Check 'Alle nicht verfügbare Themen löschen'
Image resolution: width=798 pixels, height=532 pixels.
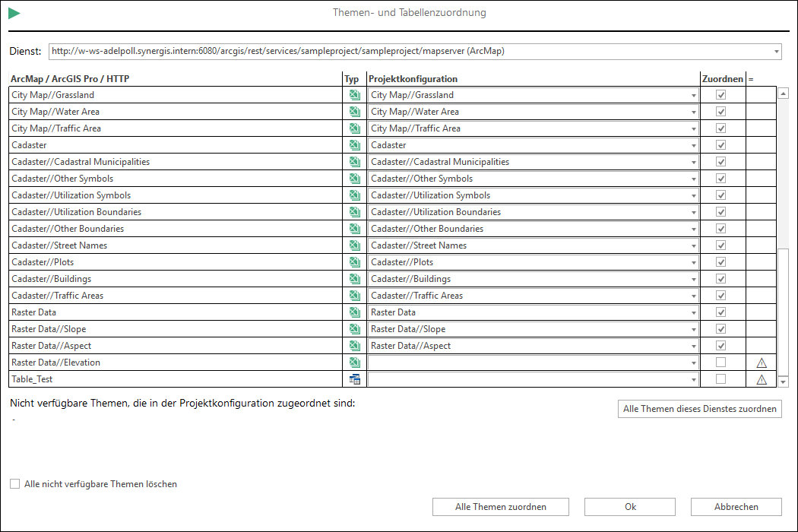14,483
